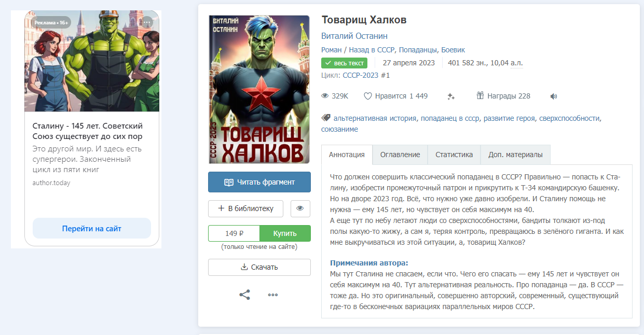Click the Товарищ Халков book cover
Screen dimensions: 644x335
click(x=259, y=89)
